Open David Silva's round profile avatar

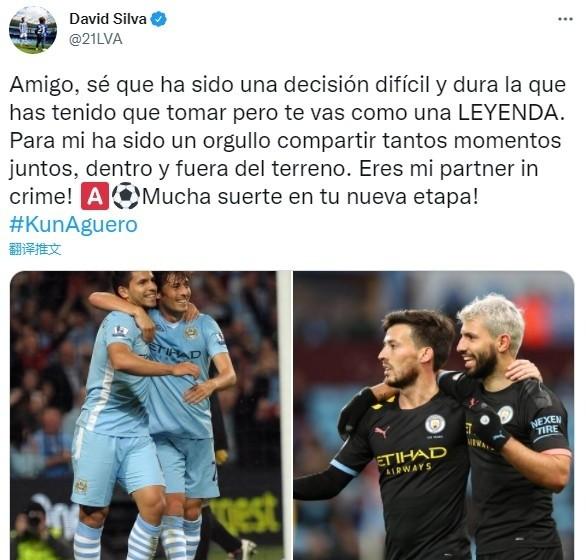pos(33,30)
